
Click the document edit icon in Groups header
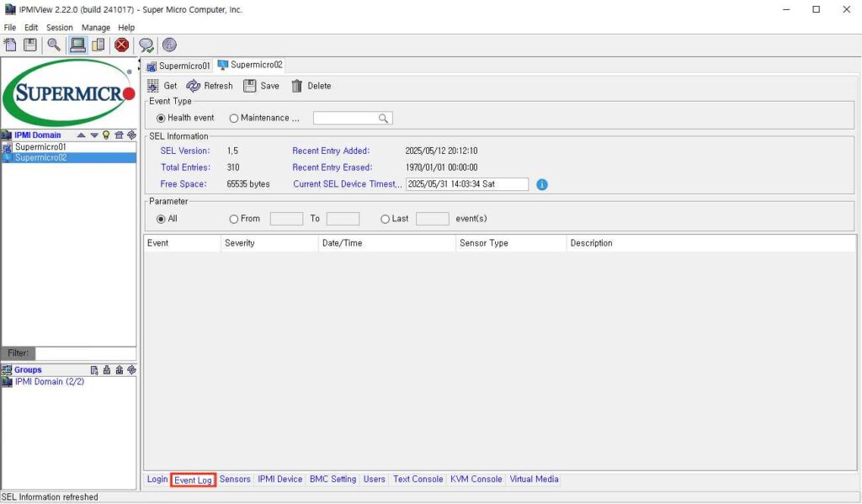click(94, 370)
